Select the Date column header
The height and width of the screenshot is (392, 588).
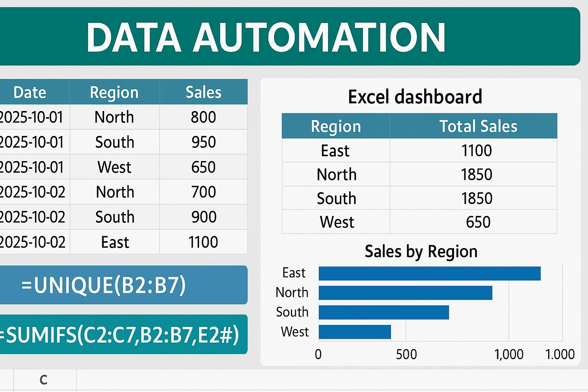pos(34,92)
